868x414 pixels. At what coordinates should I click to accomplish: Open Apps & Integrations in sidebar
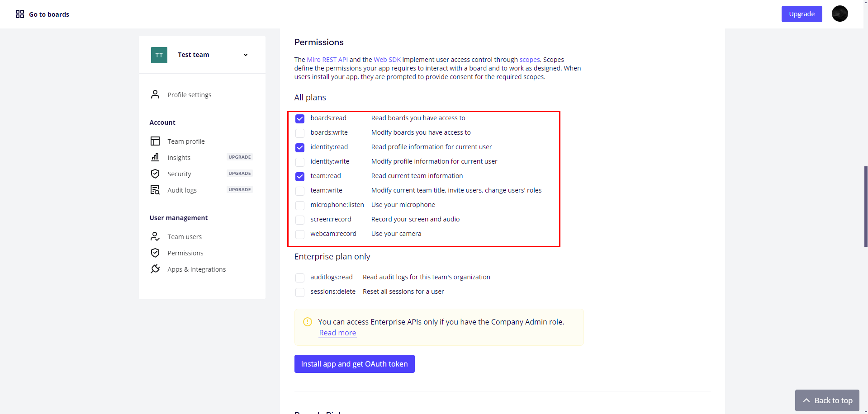coord(196,269)
